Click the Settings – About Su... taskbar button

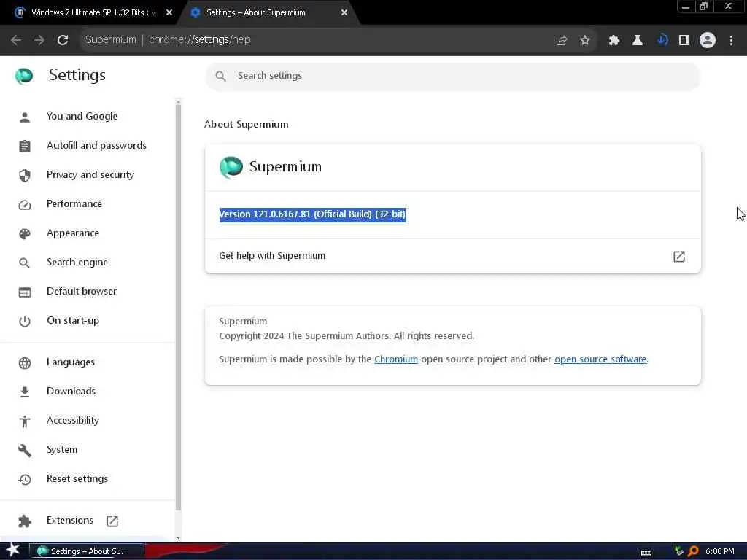click(x=86, y=551)
